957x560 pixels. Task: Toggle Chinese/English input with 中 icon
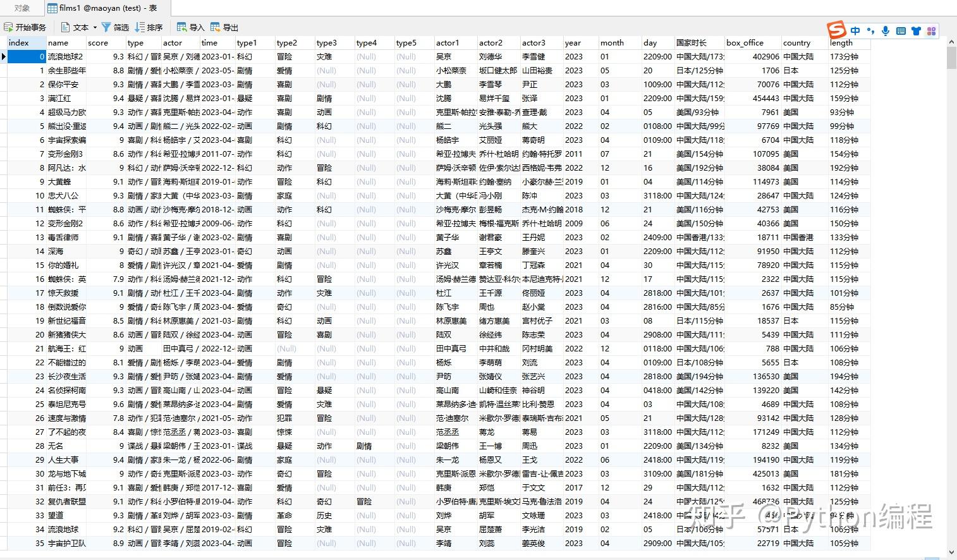855,30
